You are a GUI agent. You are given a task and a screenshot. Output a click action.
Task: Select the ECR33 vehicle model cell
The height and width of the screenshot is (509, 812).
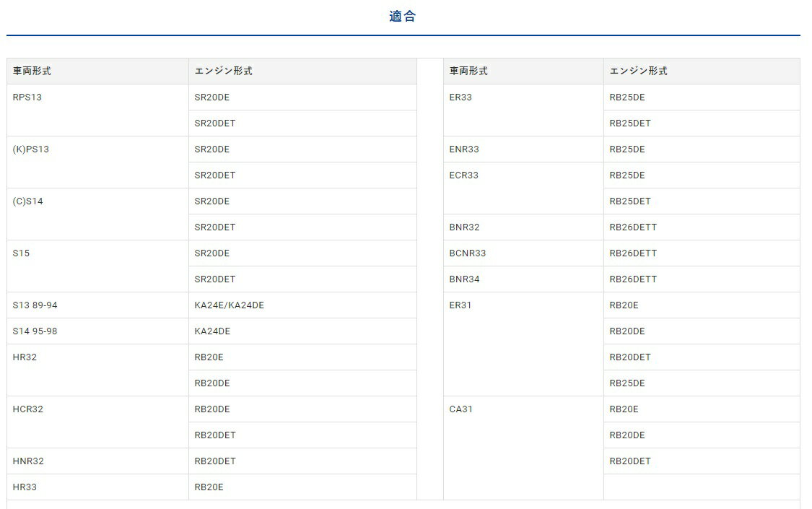pyautogui.click(x=464, y=175)
